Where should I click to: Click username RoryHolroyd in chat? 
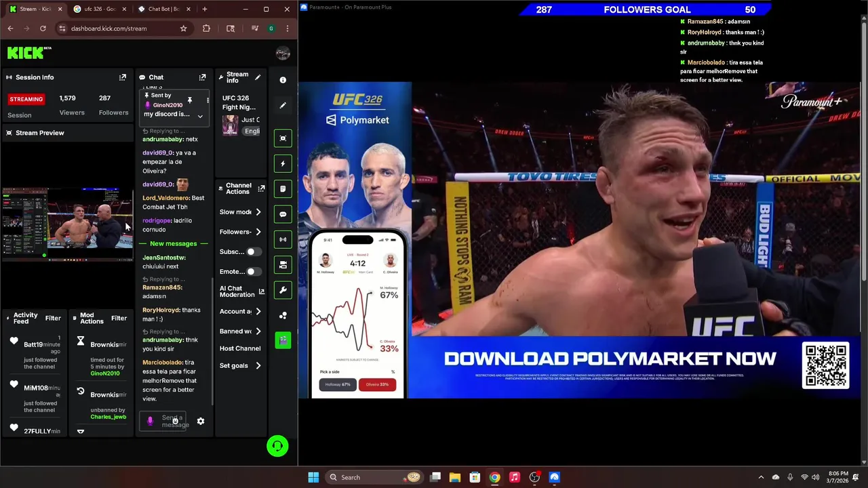tap(161, 310)
